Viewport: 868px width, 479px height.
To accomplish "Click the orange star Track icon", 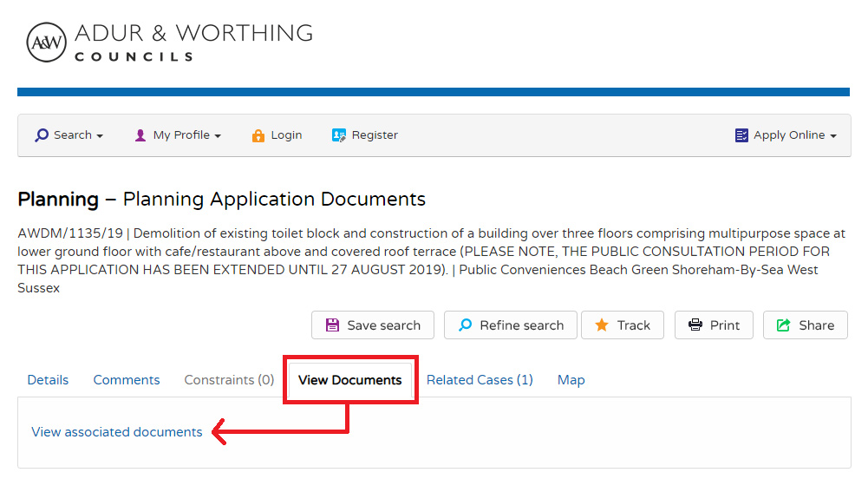I will [x=602, y=325].
